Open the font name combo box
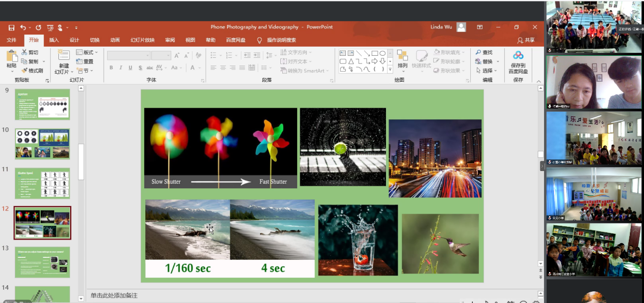Image resolution: width=644 pixels, height=303 pixels. pyautogui.click(x=129, y=55)
